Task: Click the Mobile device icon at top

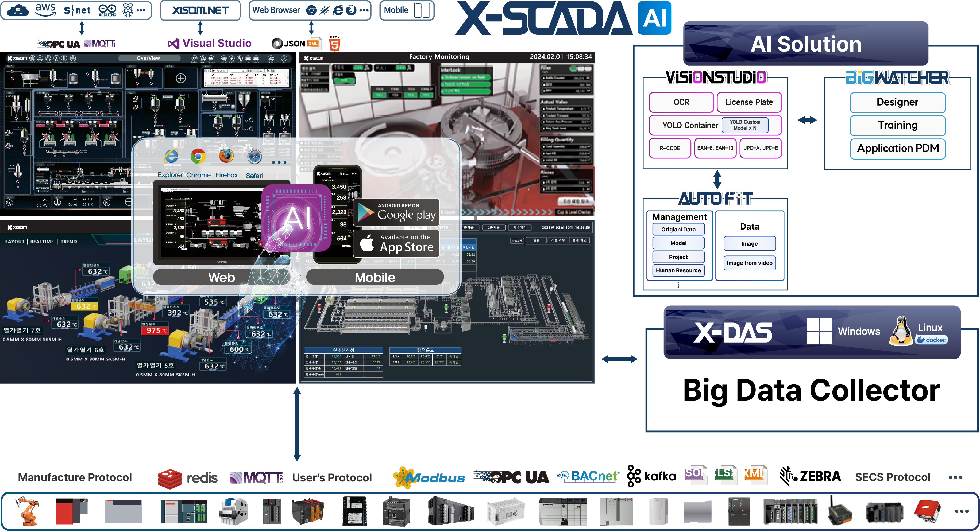Action: point(422,10)
